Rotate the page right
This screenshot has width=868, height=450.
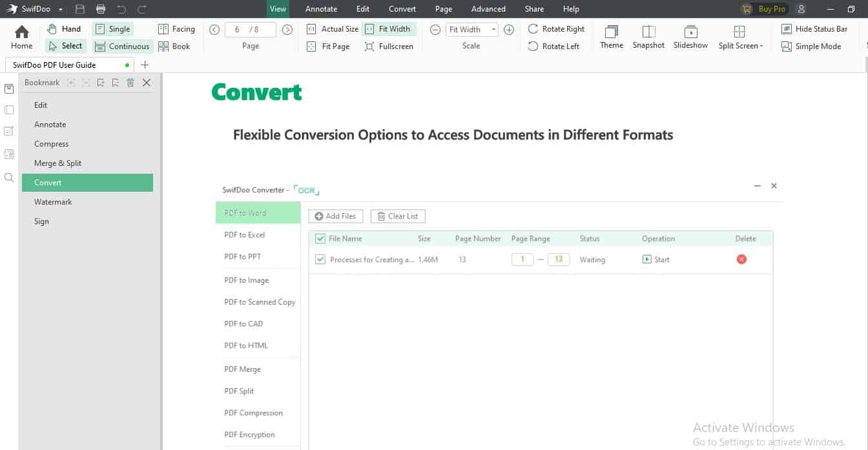[x=556, y=29]
